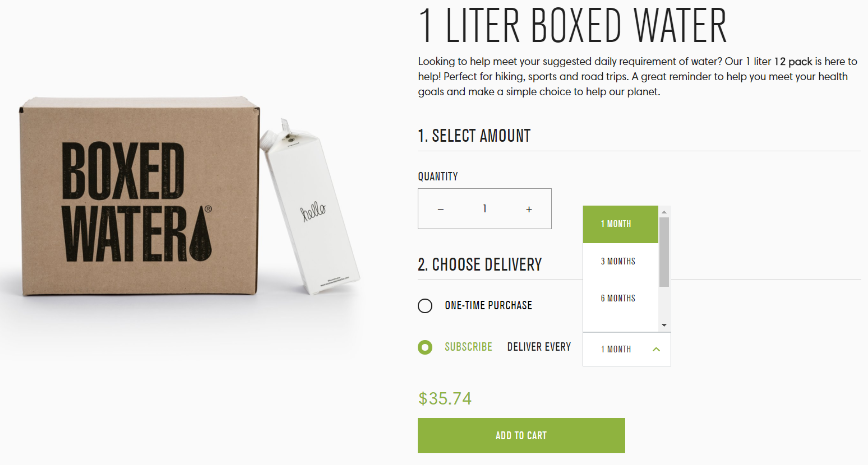This screenshot has height=465, width=868.
Task: Select the Subscribe radio button
Action: click(x=425, y=347)
